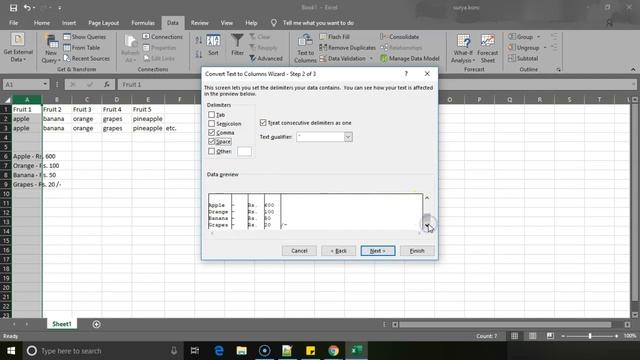
Task: Click From Table in Get & Transform
Action: point(82,48)
